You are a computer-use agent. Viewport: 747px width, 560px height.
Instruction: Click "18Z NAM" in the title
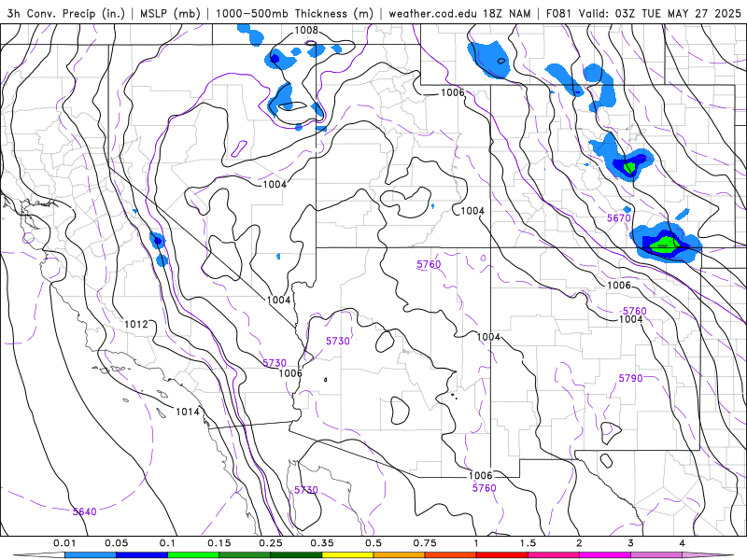coord(506,13)
